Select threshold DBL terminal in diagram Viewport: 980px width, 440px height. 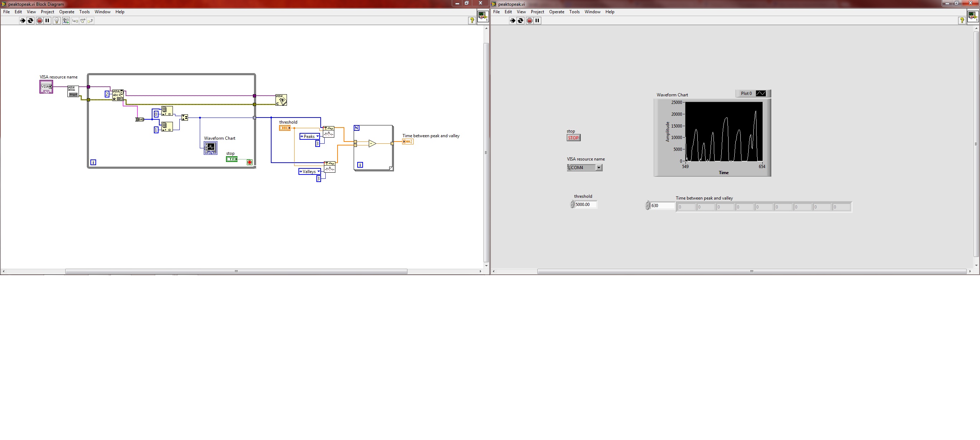[x=284, y=128]
